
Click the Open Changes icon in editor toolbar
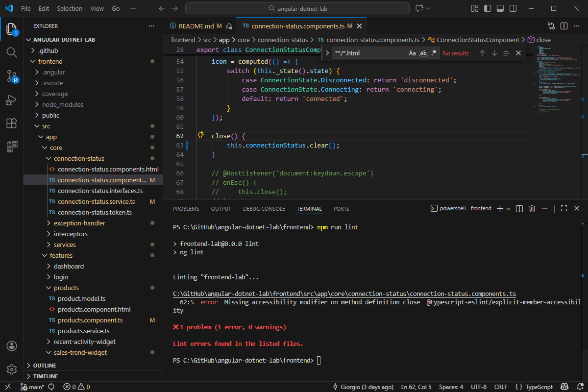(x=551, y=26)
